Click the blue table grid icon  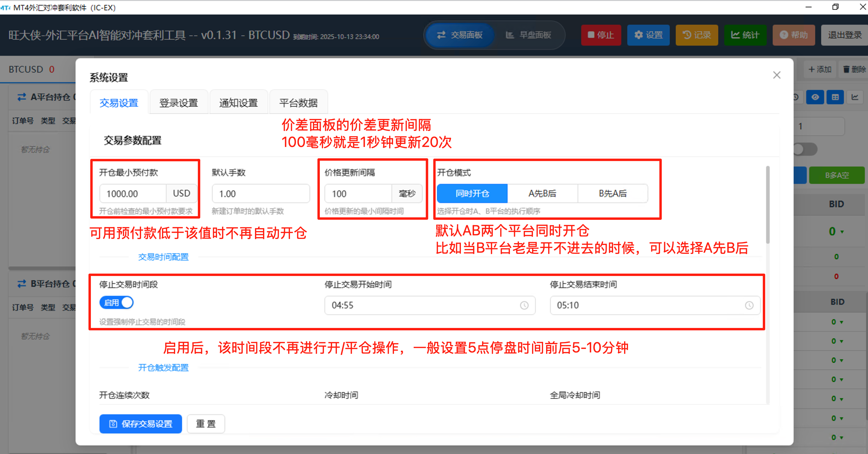coord(835,97)
